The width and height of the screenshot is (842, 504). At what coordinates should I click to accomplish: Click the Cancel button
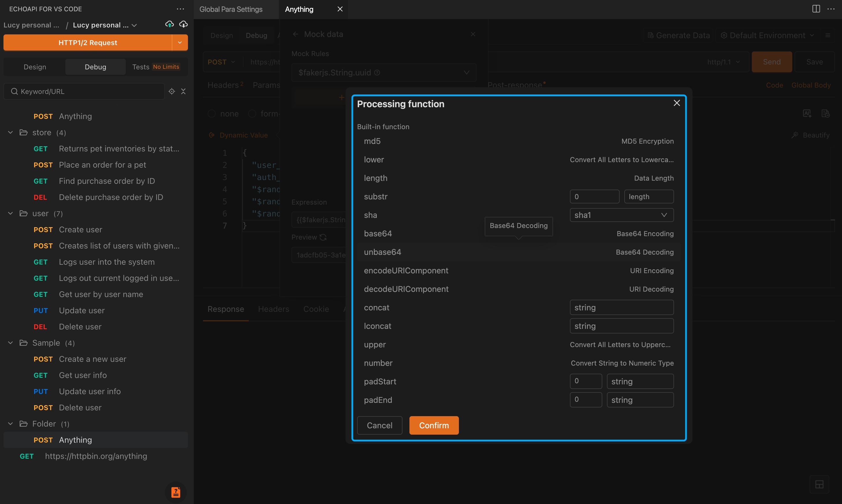coord(380,426)
